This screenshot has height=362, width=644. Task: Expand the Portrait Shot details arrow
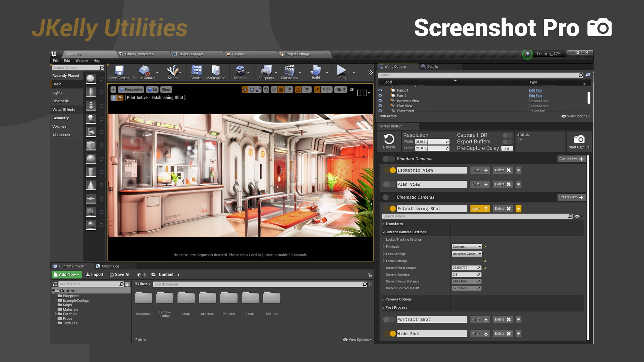pyautogui.click(x=518, y=320)
